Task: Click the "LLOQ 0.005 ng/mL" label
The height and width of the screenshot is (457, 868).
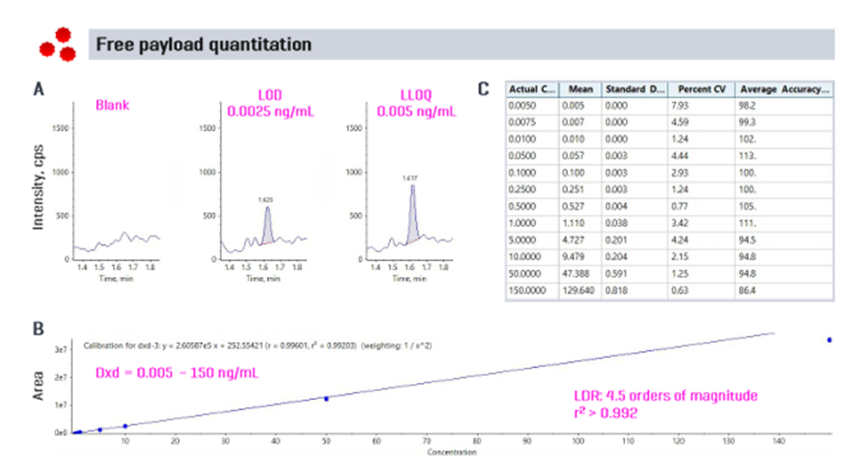Action: point(417,103)
